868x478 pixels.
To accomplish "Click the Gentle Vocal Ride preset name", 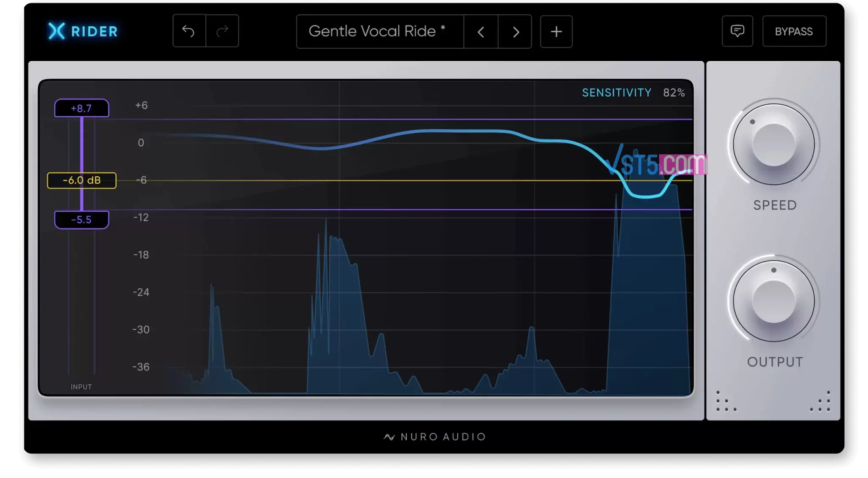I will tap(377, 31).
